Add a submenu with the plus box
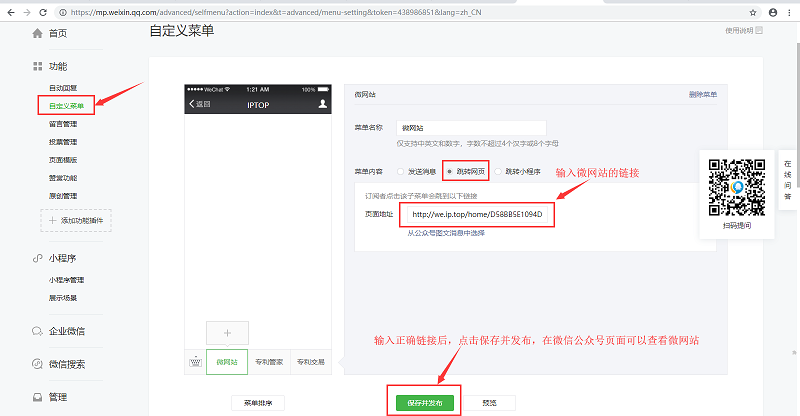800x416 pixels. (x=227, y=332)
